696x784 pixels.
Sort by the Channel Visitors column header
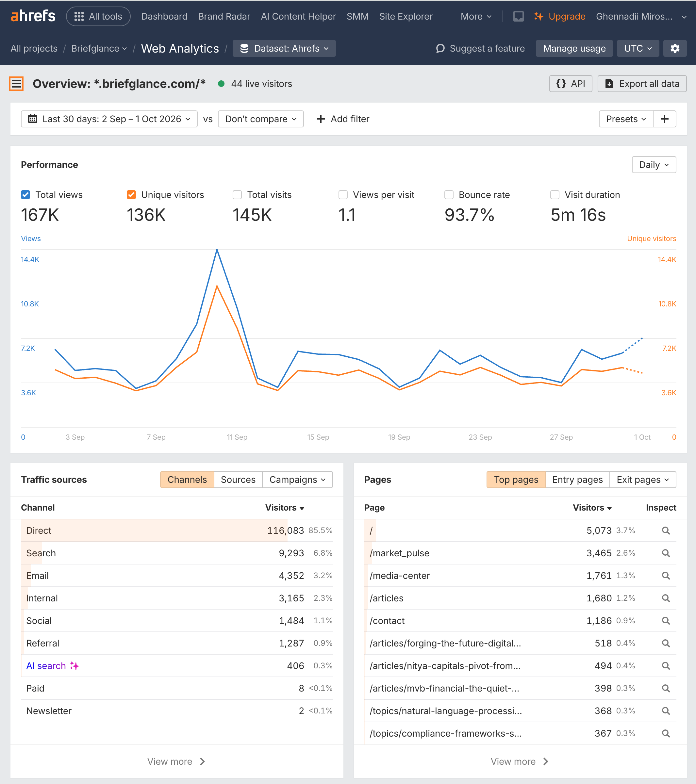tap(285, 507)
